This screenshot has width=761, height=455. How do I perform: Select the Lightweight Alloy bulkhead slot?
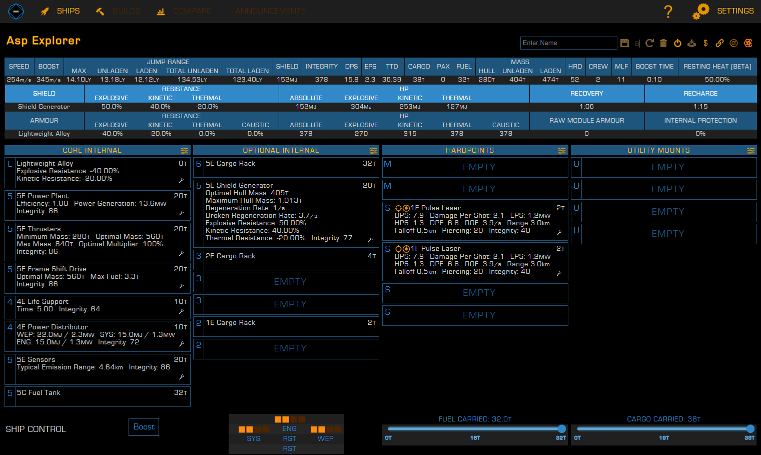pos(98,173)
